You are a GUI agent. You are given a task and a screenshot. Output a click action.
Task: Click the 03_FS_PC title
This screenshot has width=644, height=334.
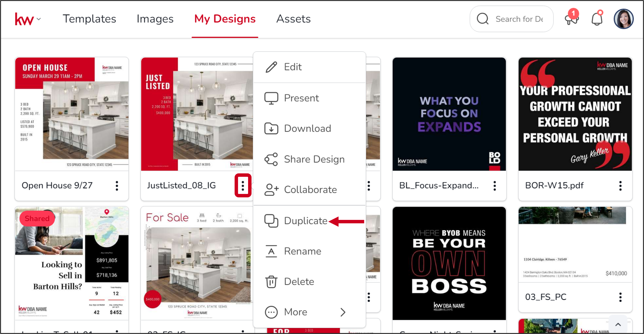pos(546,297)
